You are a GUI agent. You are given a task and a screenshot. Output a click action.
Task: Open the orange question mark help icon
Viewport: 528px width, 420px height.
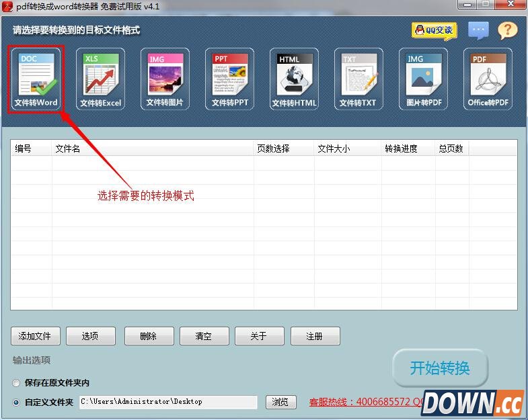point(507,31)
